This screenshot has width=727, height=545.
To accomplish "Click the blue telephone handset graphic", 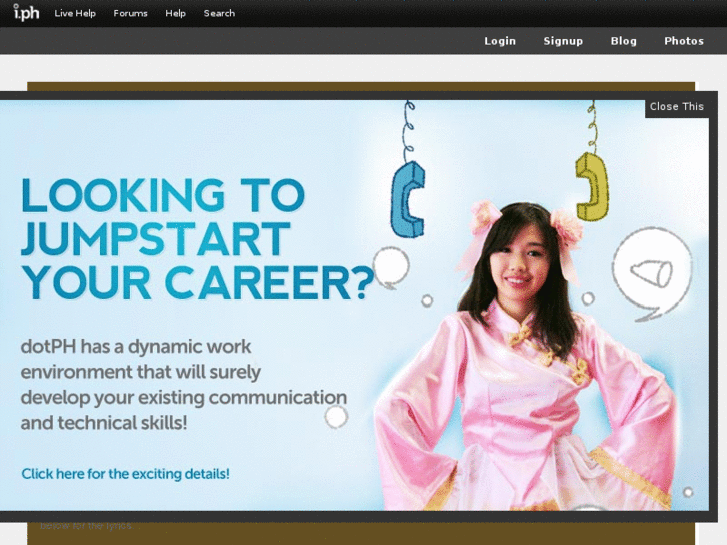I will (408, 199).
